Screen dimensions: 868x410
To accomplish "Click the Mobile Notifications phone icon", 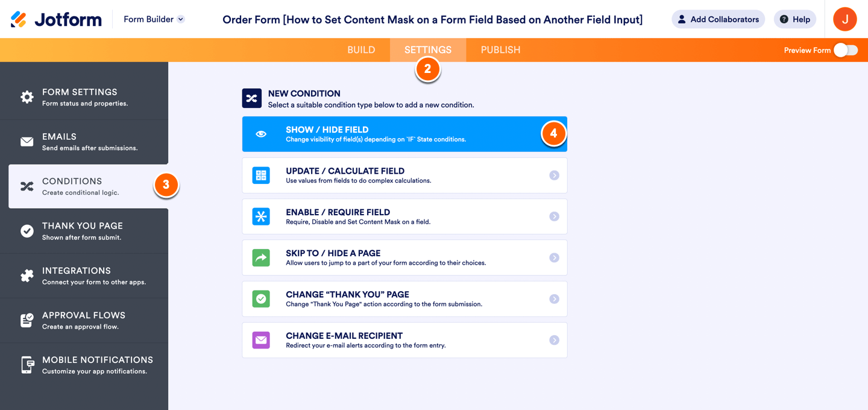I will 27,365.
